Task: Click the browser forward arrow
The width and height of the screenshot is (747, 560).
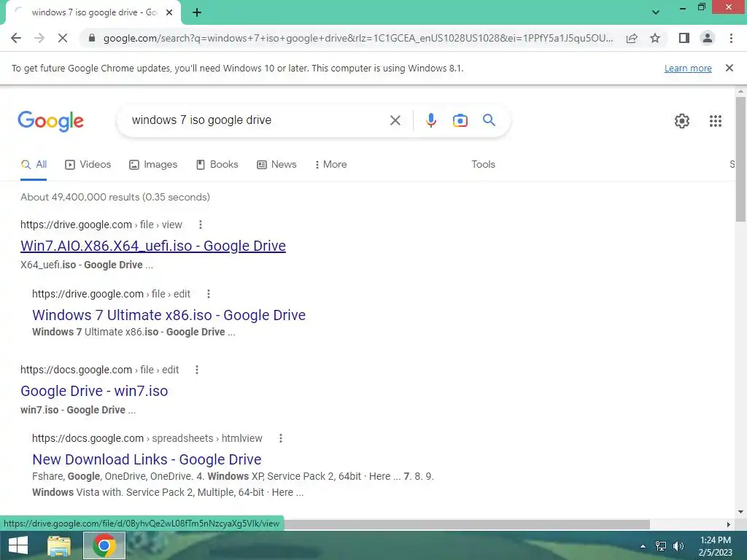Action: [39, 38]
